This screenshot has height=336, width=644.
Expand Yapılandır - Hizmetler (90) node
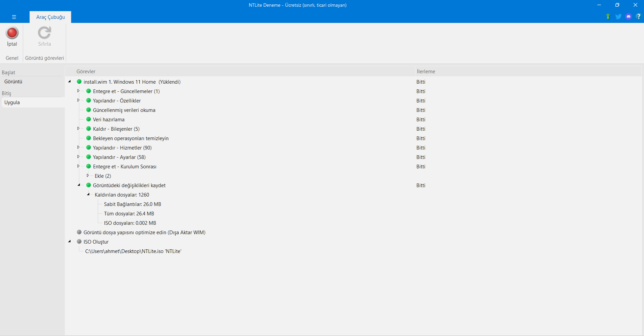[79, 147]
